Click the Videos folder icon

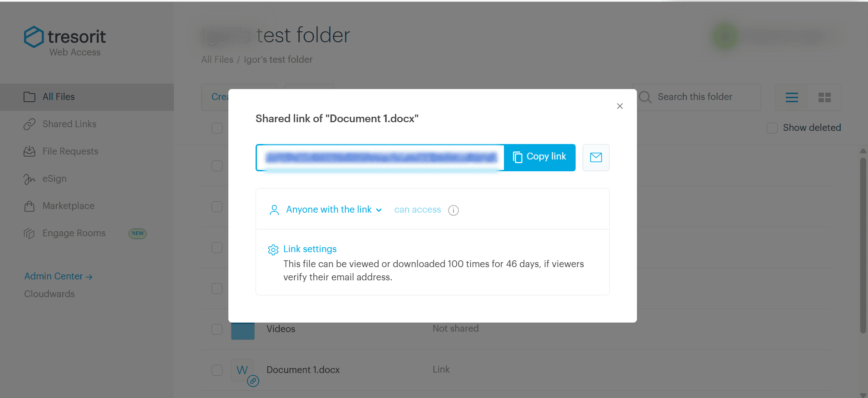pyautogui.click(x=242, y=330)
